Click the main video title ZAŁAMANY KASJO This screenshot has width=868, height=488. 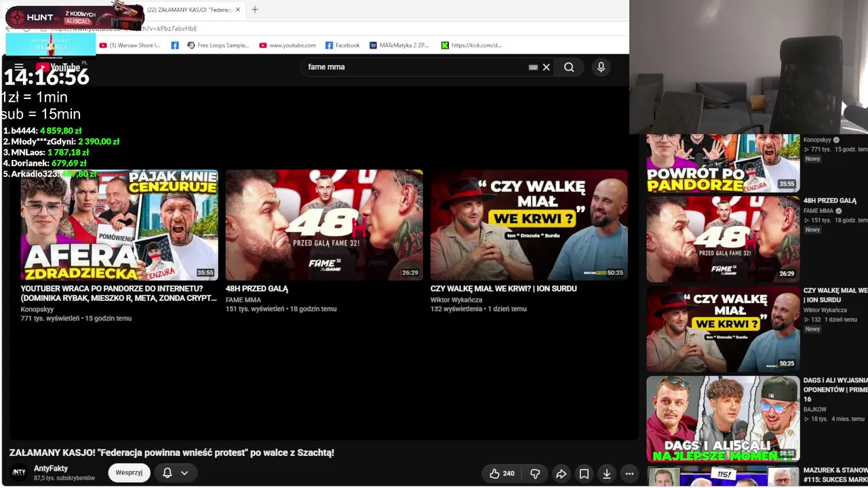172,453
